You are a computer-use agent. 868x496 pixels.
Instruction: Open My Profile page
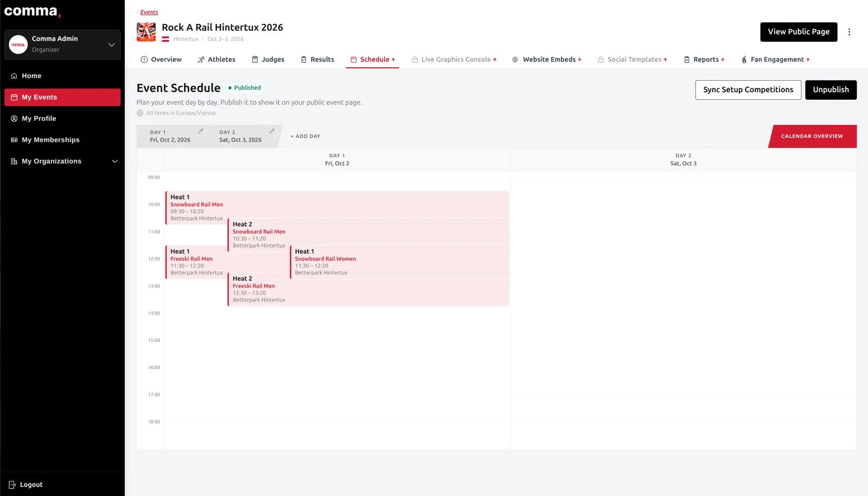[x=62, y=118]
